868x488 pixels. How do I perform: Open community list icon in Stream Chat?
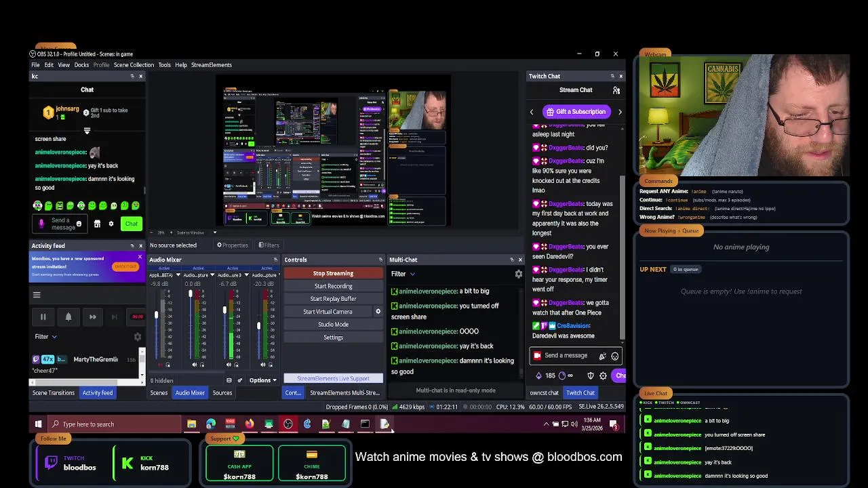tap(616, 90)
